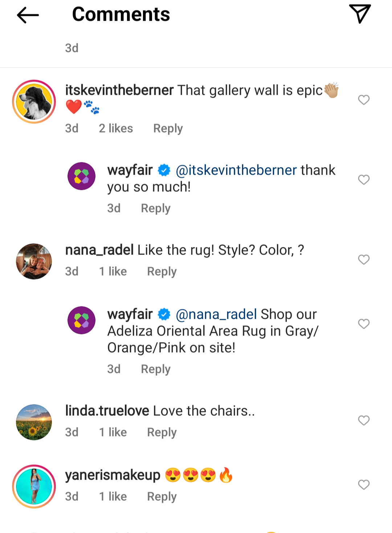Open linda.truelove's sunflower avatar
Image resolution: width=392 pixels, height=533 pixels.
click(x=34, y=422)
